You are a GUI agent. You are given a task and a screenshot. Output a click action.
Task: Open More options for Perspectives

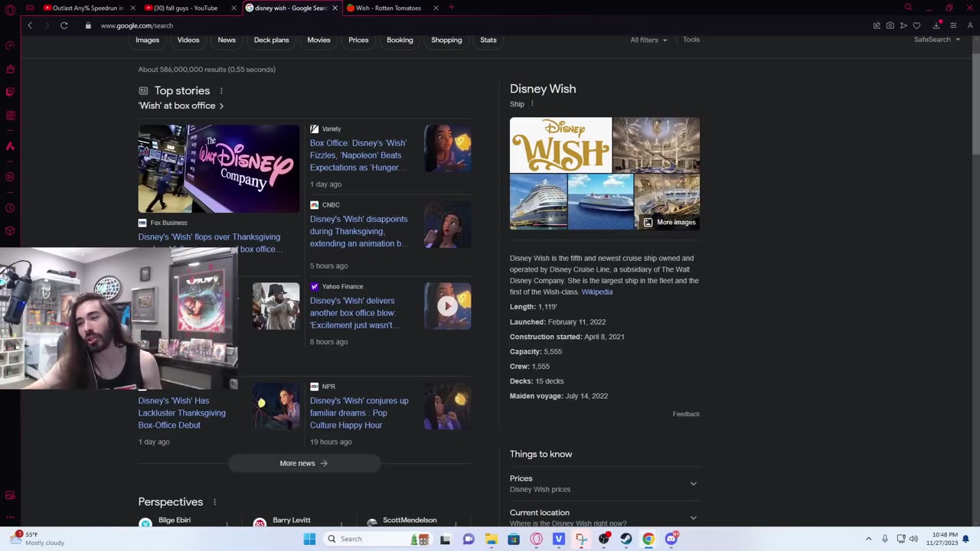click(x=214, y=502)
